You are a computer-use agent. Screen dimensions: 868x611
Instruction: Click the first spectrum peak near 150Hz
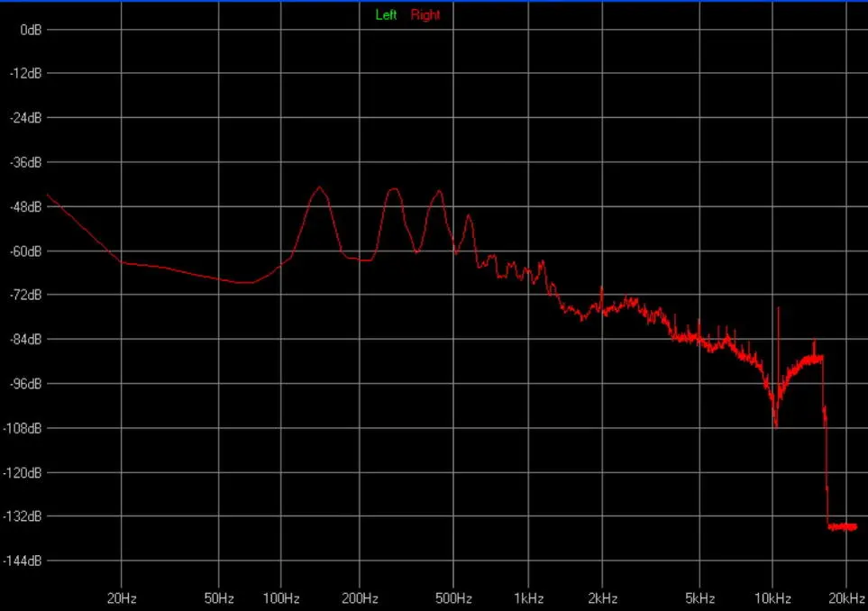pos(319,188)
